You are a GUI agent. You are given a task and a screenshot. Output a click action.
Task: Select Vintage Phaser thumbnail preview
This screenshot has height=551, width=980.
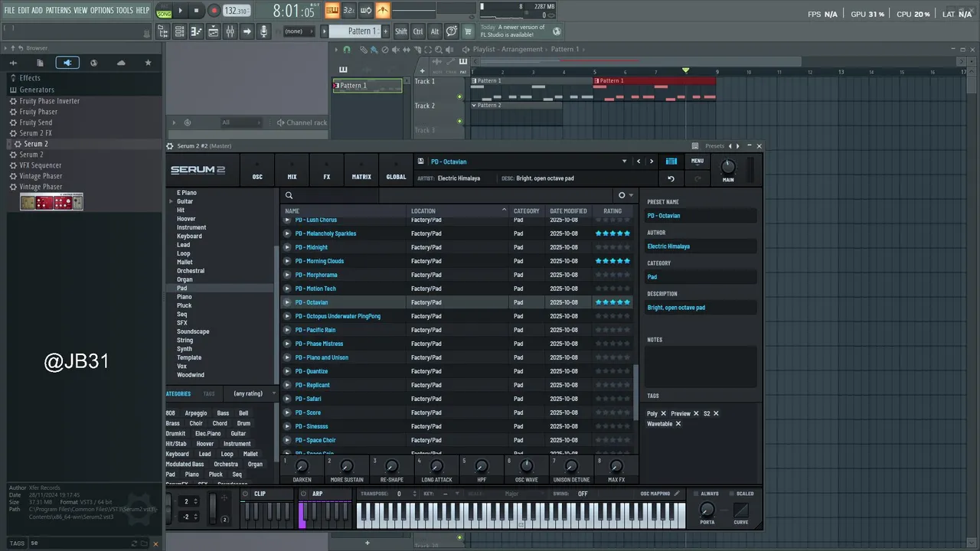click(51, 202)
